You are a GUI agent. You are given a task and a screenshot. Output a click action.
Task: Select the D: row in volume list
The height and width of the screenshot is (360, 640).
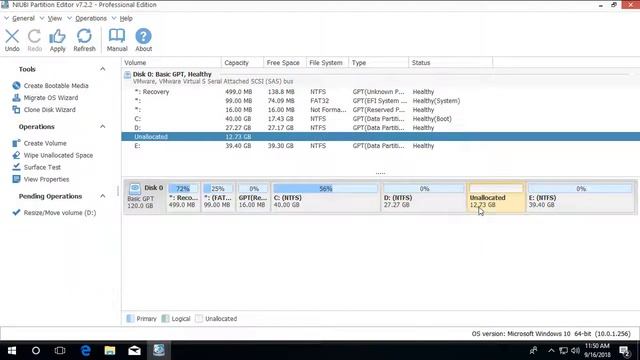point(380,128)
